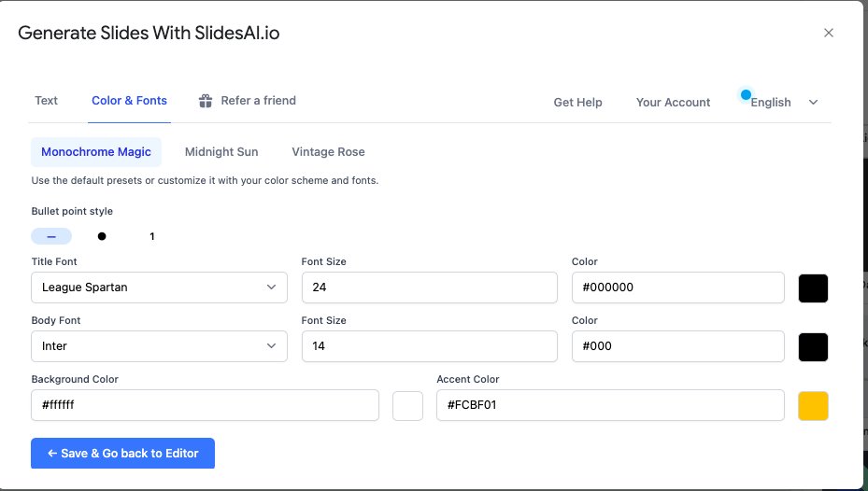Select the round dot bullet style
Viewport: 868px width, 491px height.
click(102, 236)
